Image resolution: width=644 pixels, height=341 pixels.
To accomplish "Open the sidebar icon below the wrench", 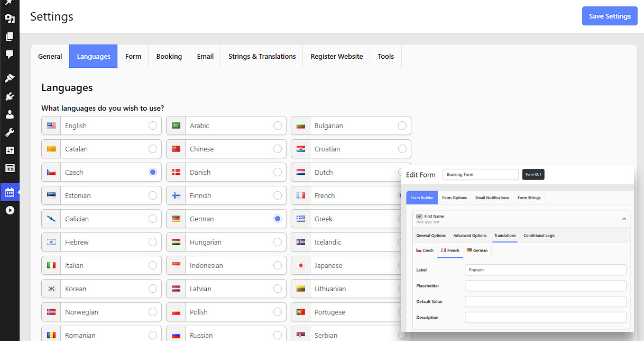I will click(10, 150).
